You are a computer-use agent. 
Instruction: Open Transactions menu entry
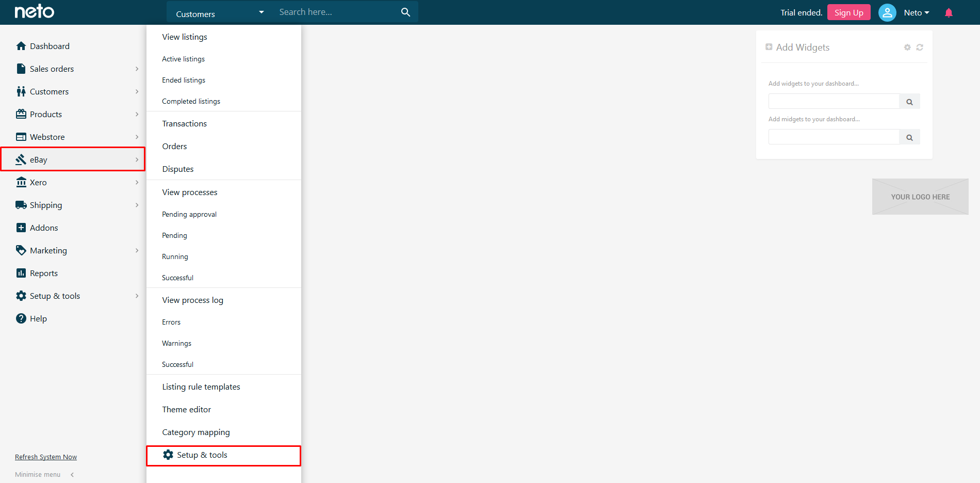click(x=184, y=124)
